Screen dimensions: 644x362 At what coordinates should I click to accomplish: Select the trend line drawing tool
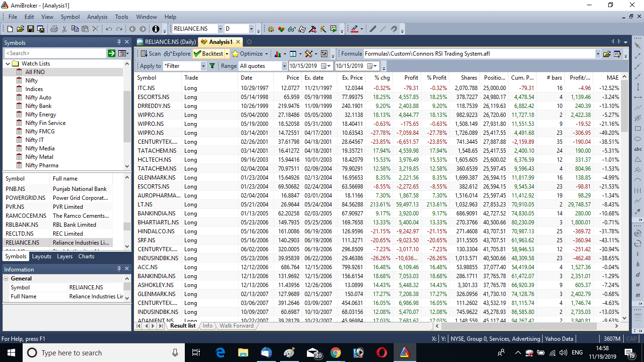(x=638, y=56)
